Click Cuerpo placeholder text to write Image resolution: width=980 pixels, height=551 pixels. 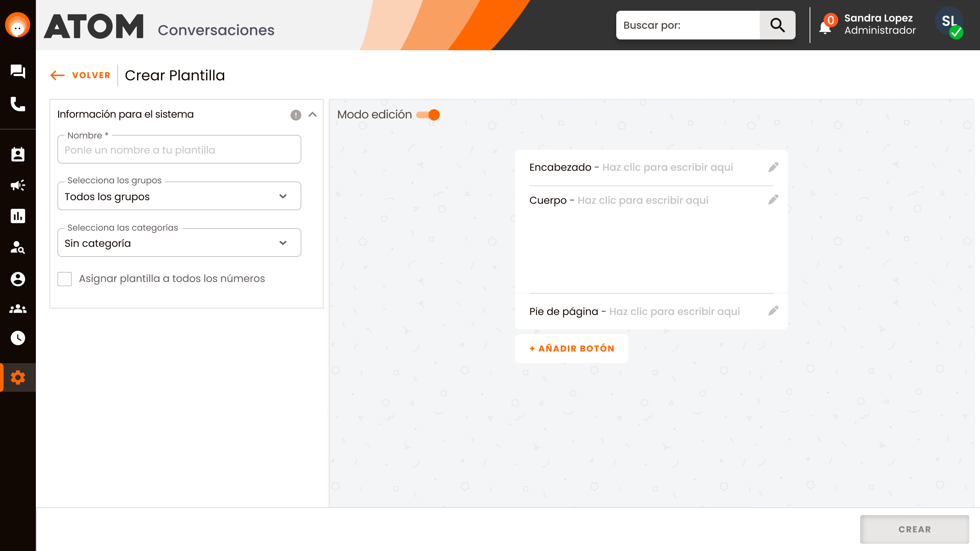coord(643,200)
